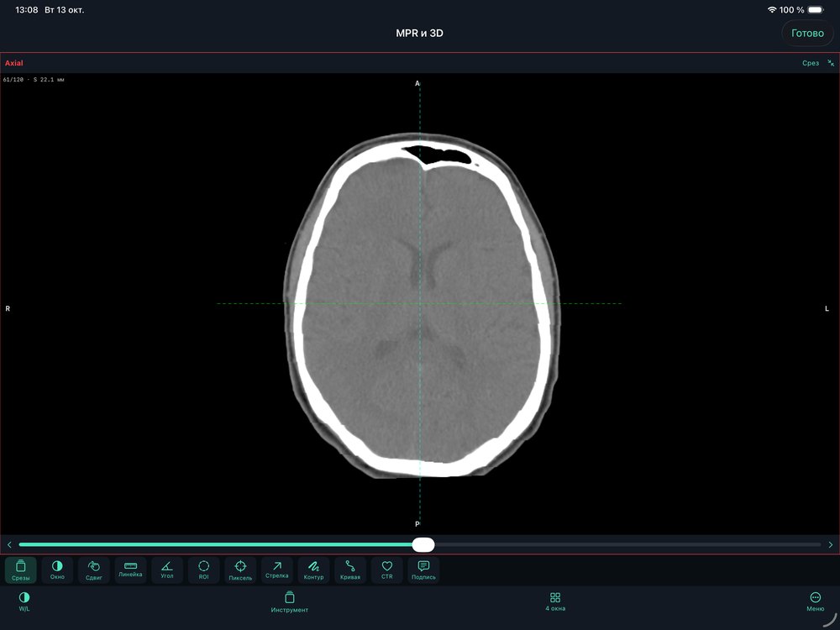Open the Срез mode label

coord(811,63)
